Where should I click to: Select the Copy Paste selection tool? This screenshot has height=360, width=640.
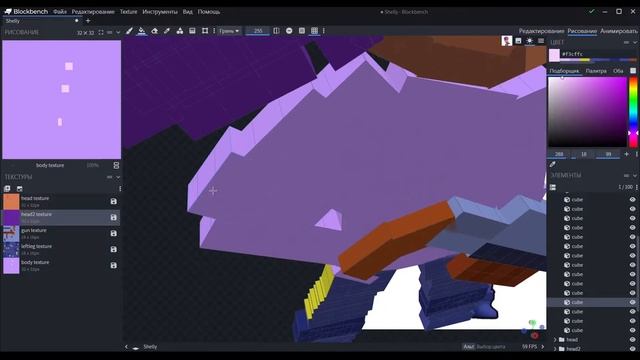tap(205, 31)
